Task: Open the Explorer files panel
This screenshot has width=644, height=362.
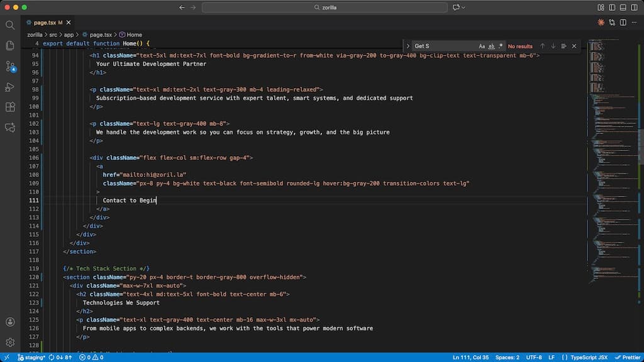Action: click(10, 45)
